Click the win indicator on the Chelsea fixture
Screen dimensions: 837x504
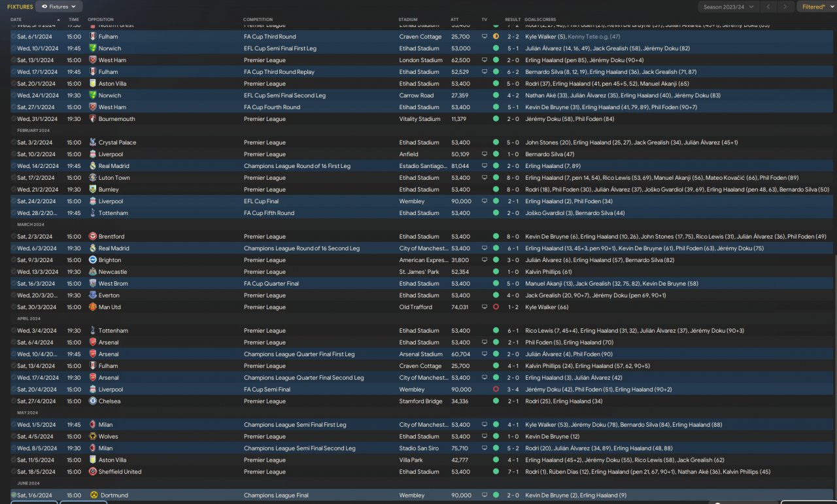point(496,401)
